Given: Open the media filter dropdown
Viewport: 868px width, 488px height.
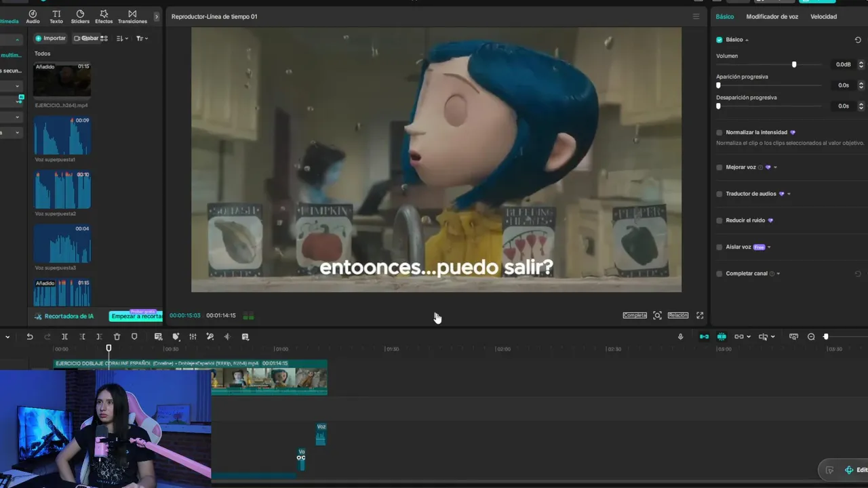Looking at the screenshot, I should (141, 39).
